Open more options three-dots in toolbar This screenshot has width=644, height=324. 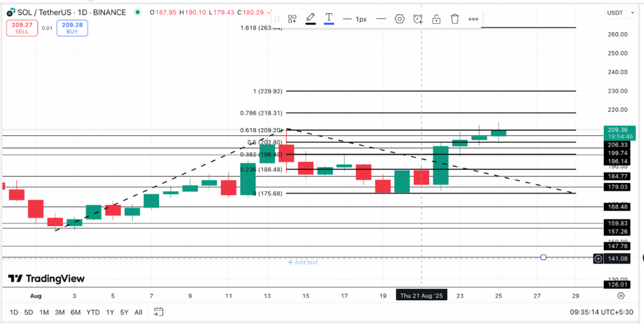[x=473, y=19]
